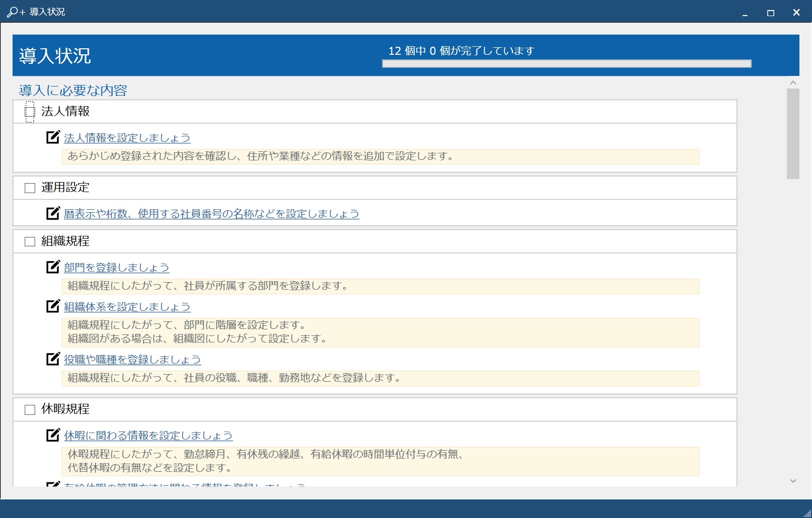Check the 法人情報 checkbox

[30, 112]
